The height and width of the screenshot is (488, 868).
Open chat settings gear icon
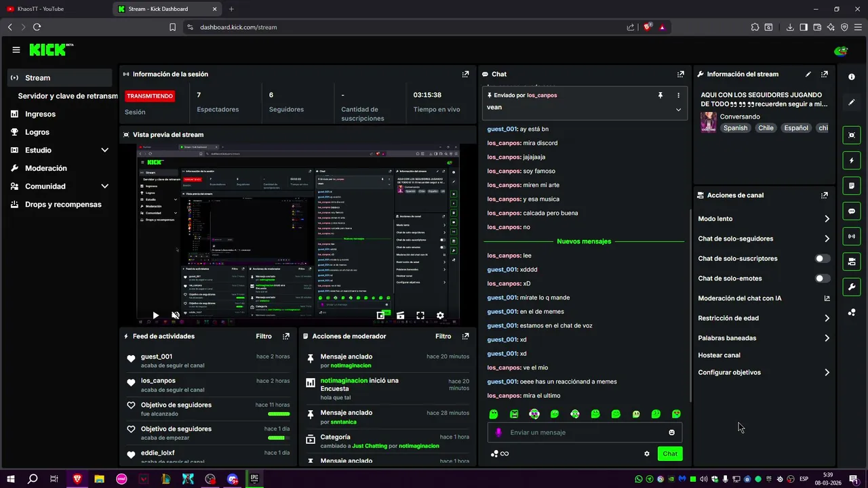647,454
